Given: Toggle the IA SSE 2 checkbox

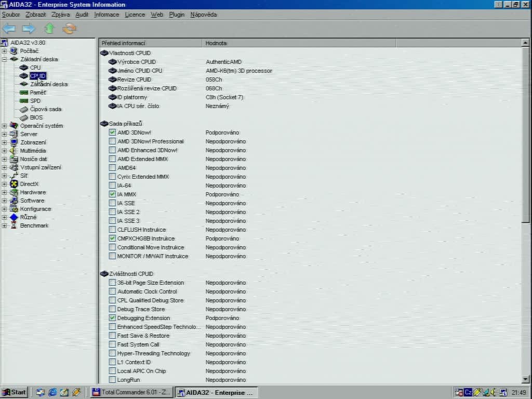Looking at the screenshot, I should point(112,212).
